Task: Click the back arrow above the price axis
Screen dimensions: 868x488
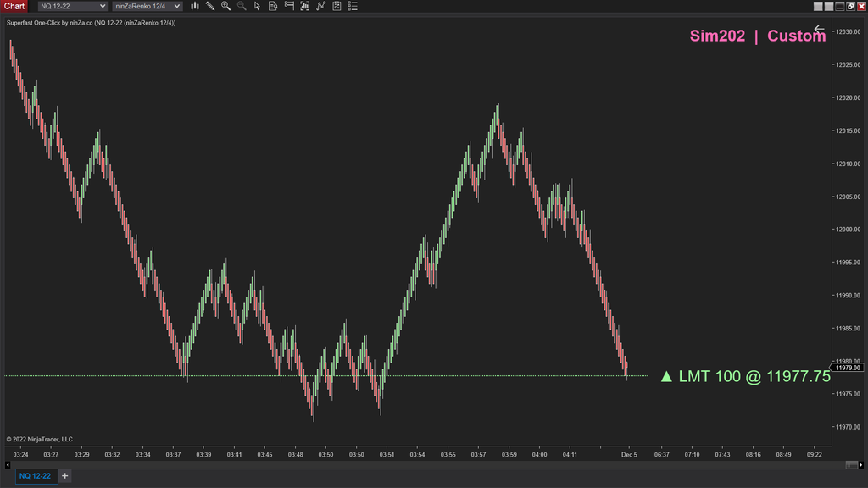Action: pyautogui.click(x=819, y=29)
